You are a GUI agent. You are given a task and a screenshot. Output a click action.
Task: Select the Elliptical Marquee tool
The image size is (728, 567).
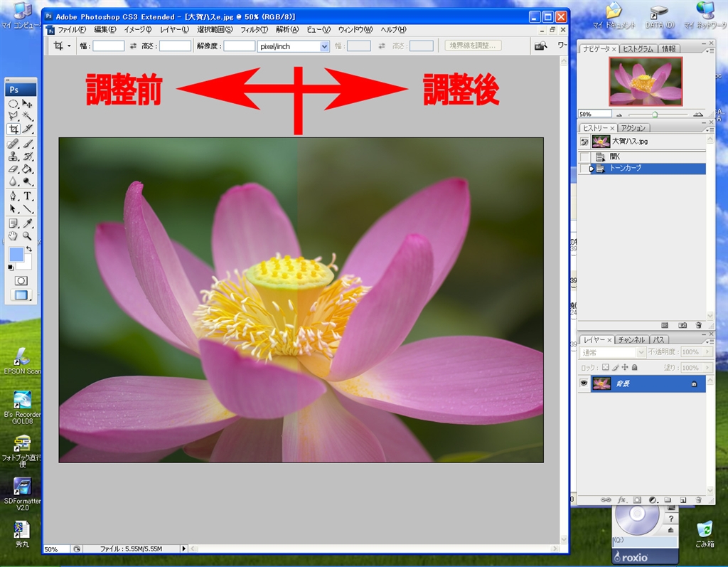pos(14,104)
